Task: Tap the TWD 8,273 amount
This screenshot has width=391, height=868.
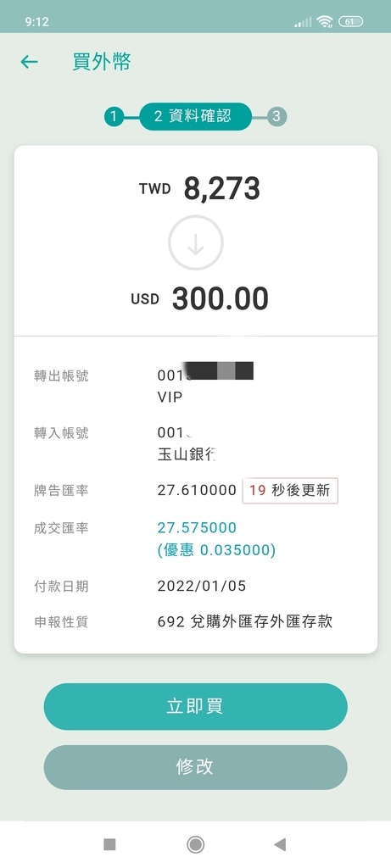Action: click(x=199, y=189)
